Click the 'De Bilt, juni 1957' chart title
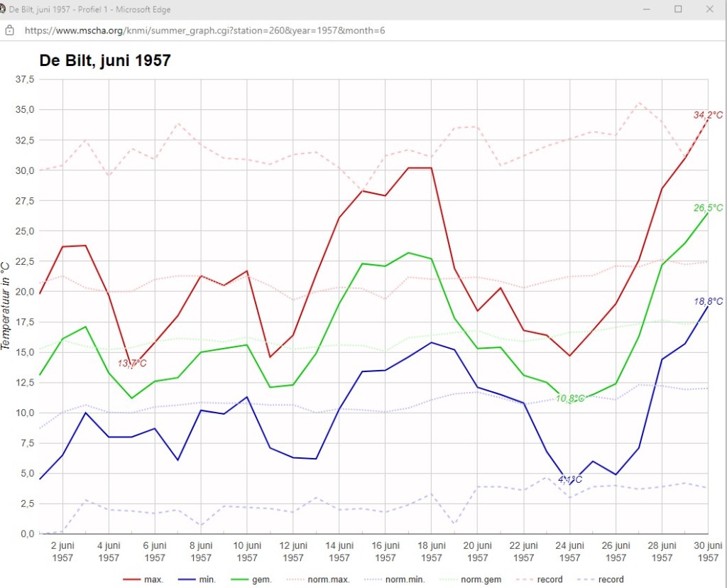This screenshot has width=727, height=588. [x=105, y=60]
